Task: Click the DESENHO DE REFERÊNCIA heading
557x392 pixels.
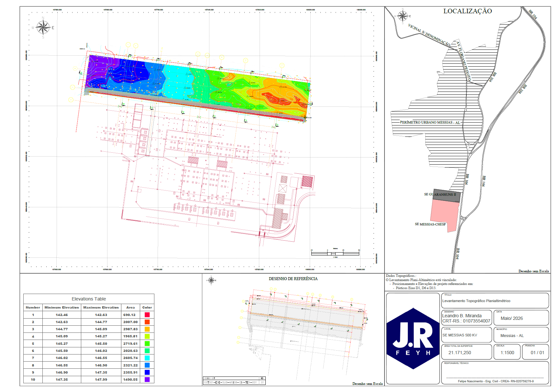Action: click(x=293, y=278)
